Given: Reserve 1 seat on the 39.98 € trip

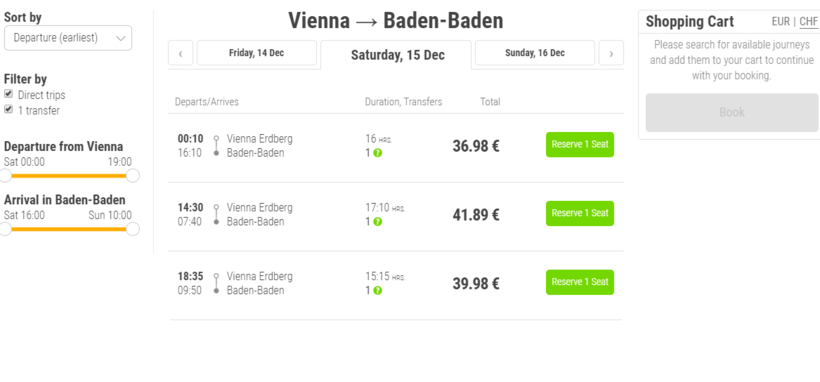Looking at the screenshot, I should 580,282.
